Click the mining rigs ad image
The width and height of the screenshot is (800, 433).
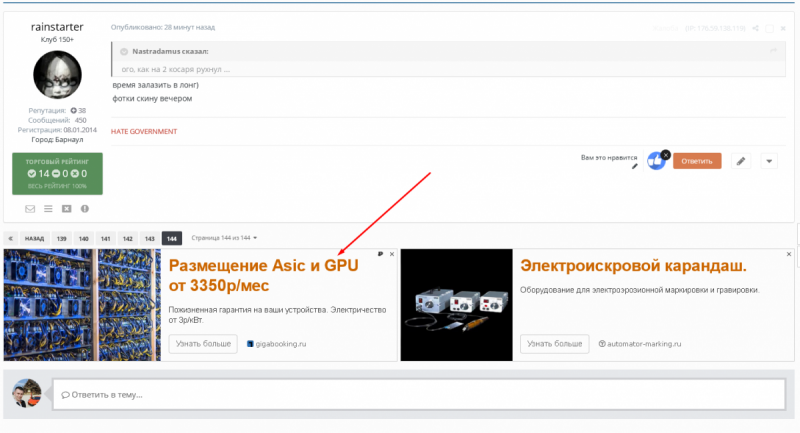(82, 305)
